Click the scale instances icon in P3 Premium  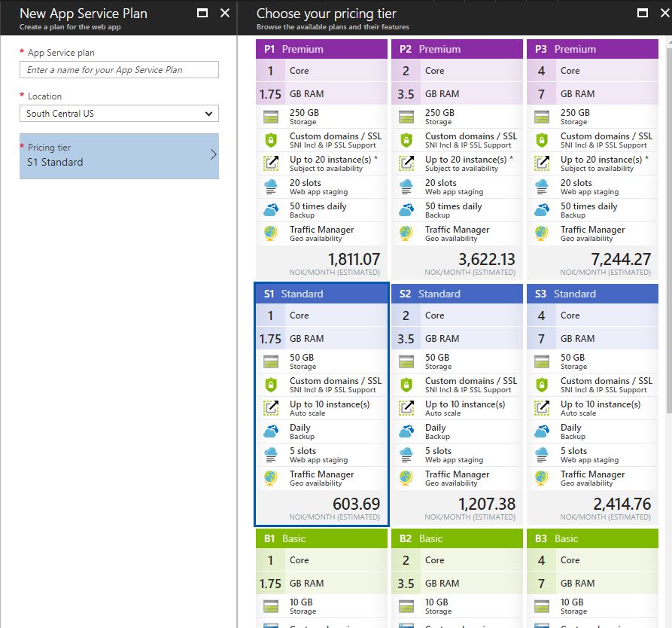pyautogui.click(x=542, y=163)
